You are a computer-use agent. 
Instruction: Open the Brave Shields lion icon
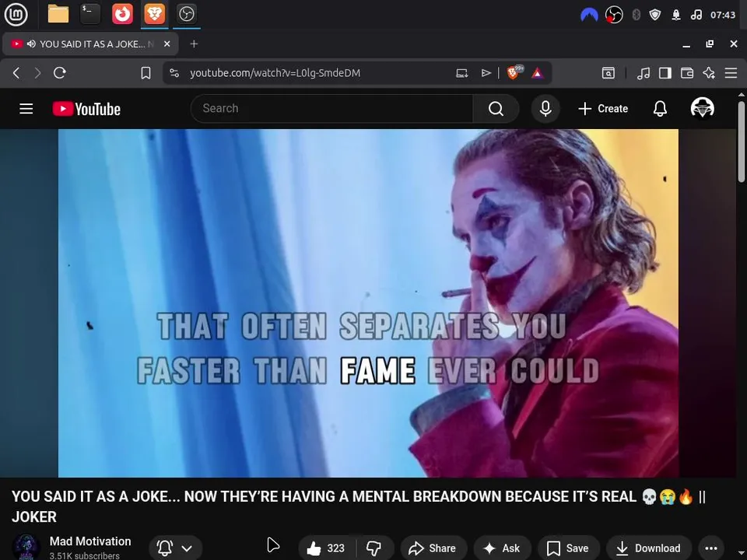[x=514, y=72]
